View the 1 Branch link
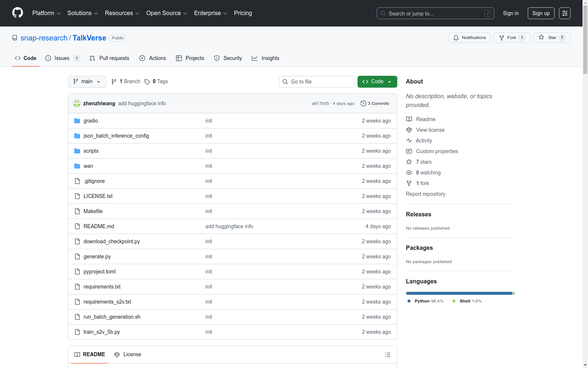This screenshot has height=368, width=588. (126, 82)
